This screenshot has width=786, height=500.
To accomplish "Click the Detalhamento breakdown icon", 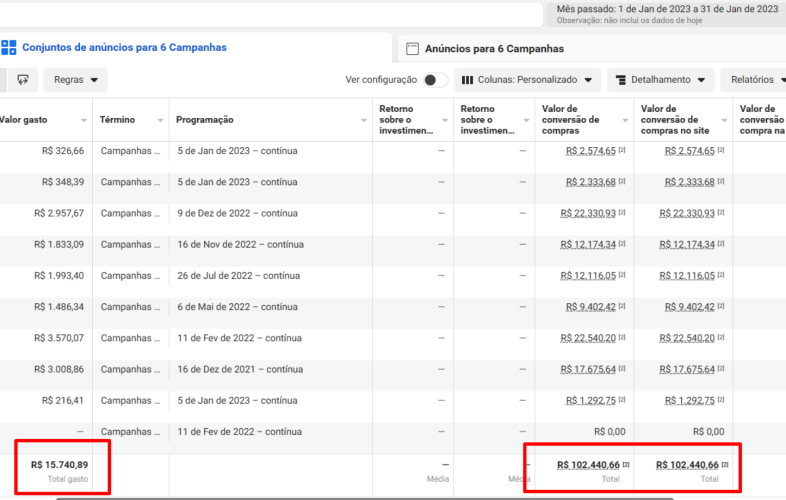I will click(621, 80).
